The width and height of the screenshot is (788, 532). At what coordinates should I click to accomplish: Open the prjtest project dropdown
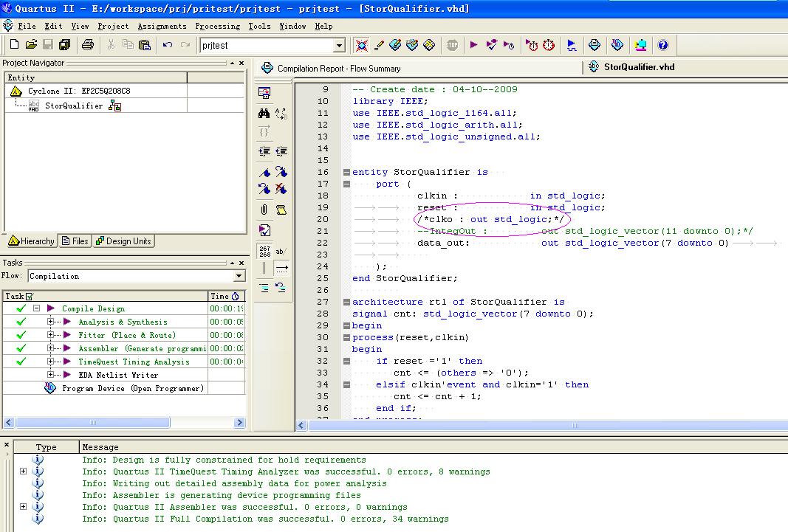339,45
